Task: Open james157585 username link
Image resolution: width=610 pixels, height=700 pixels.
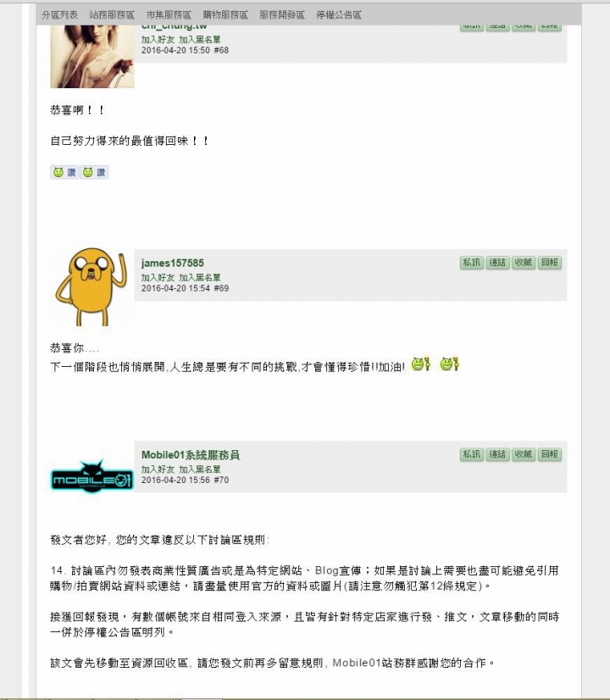Action: [173, 263]
